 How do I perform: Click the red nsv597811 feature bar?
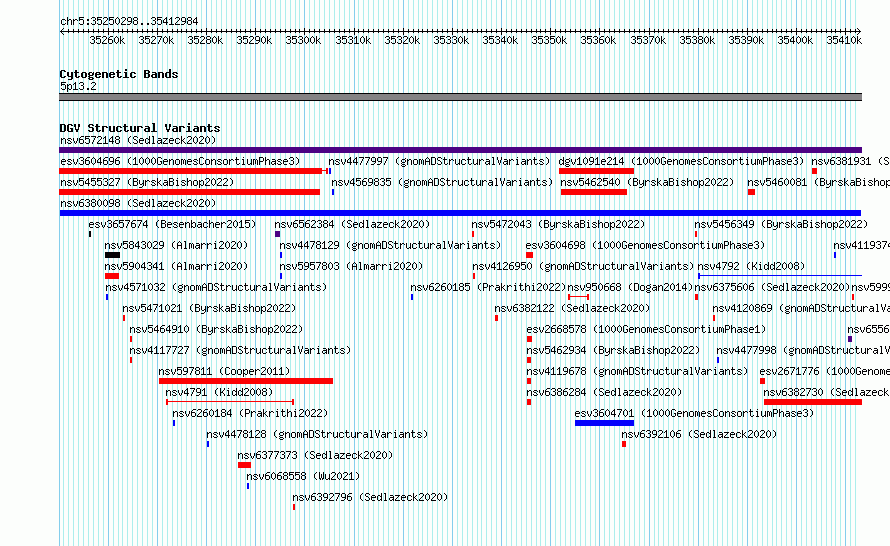click(246, 381)
